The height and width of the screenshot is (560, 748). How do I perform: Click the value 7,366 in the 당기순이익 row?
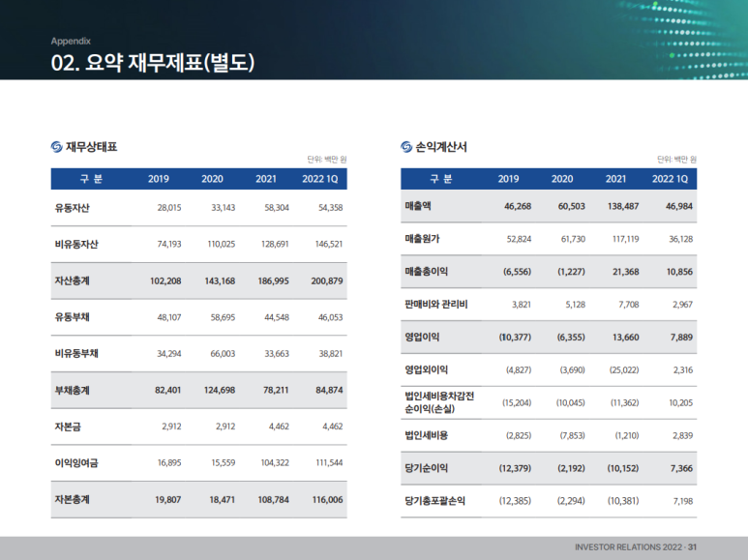[x=681, y=468]
